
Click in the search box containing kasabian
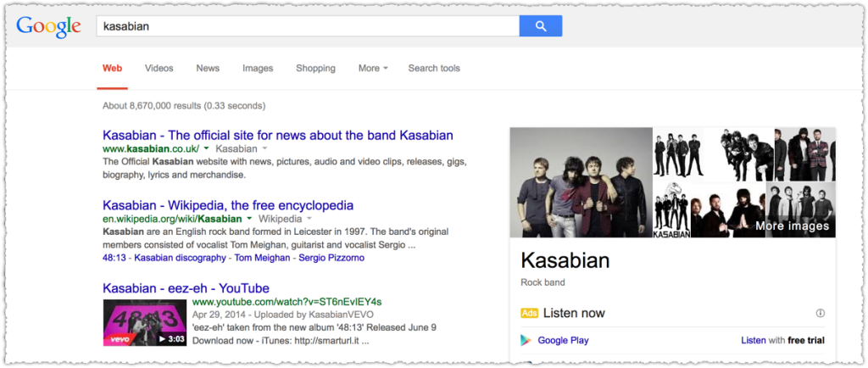(x=307, y=26)
